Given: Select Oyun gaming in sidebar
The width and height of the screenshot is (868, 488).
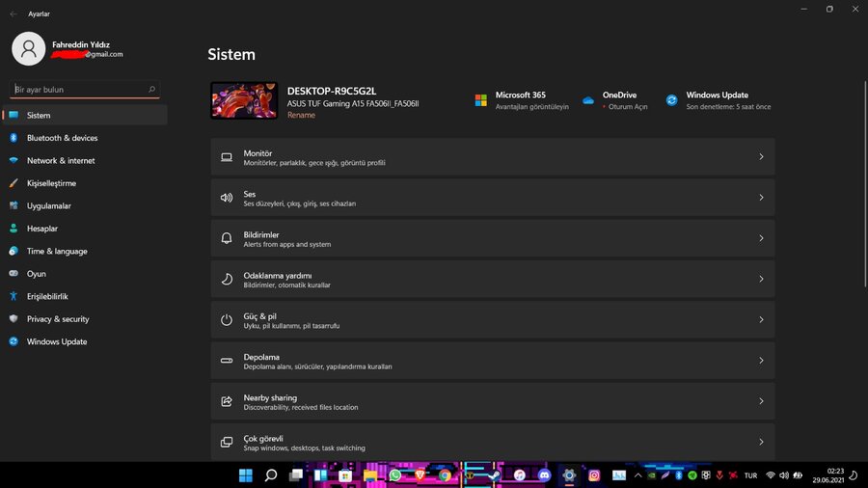Looking at the screenshot, I should (x=37, y=274).
